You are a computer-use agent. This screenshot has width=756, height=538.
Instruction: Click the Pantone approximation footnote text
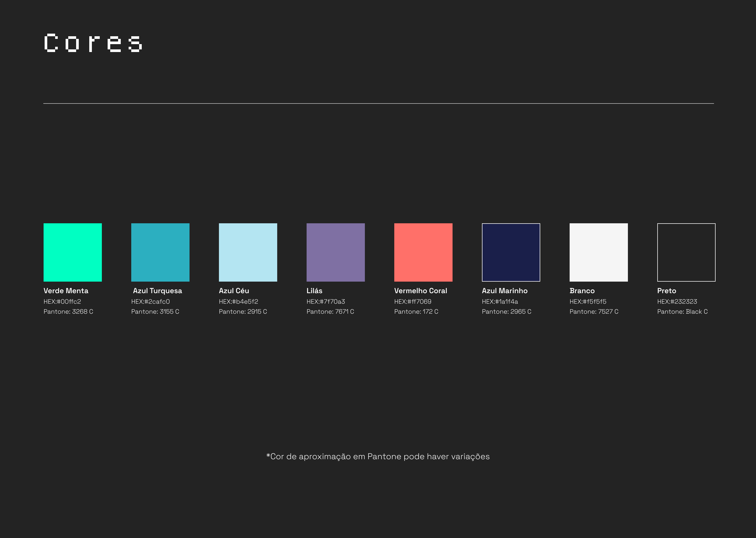378,457
